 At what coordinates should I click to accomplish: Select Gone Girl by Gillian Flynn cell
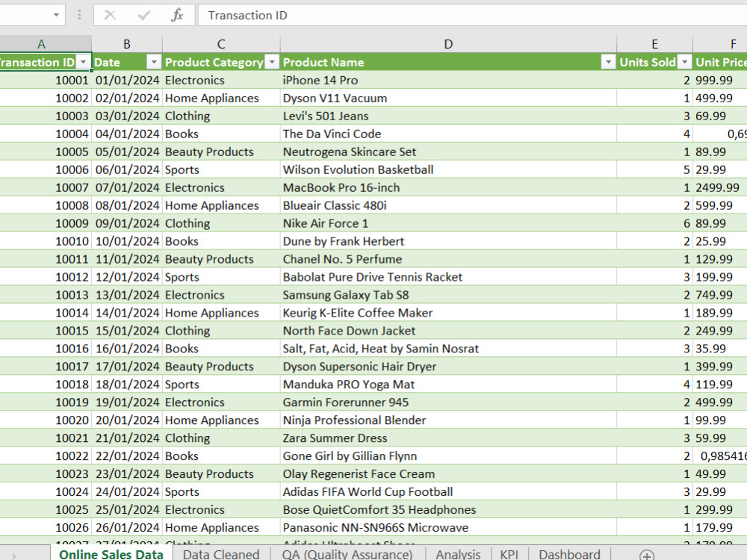[x=448, y=456]
